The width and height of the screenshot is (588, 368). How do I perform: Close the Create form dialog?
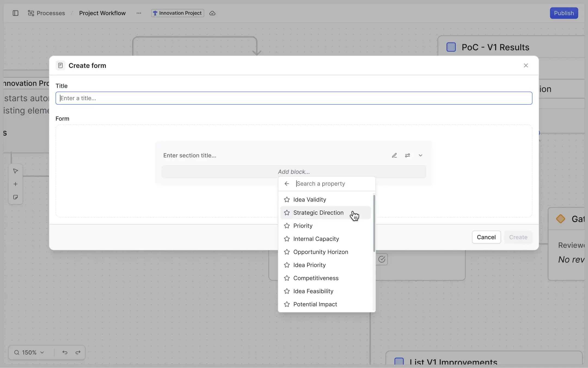point(526,65)
